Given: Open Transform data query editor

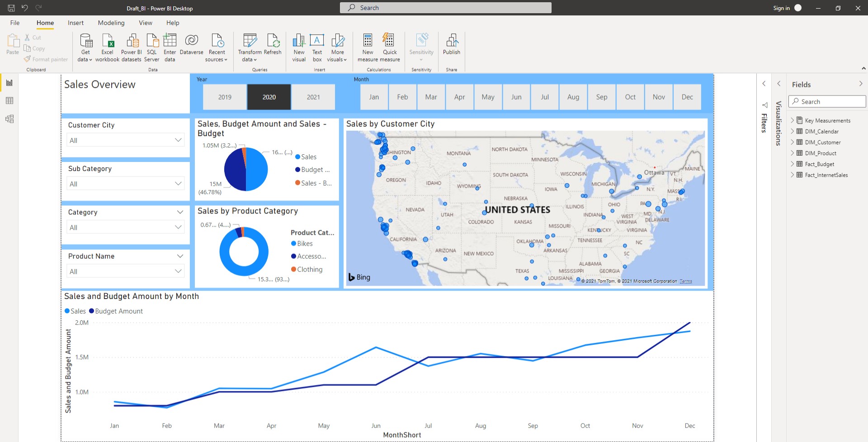Looking at the screenshot, I should point(250,48).
